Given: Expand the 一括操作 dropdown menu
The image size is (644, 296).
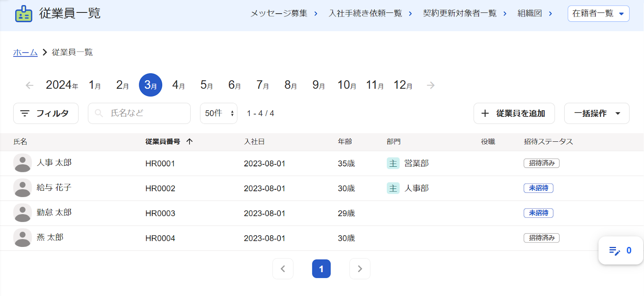Looking at the screenshot, I should pos(597,113).
